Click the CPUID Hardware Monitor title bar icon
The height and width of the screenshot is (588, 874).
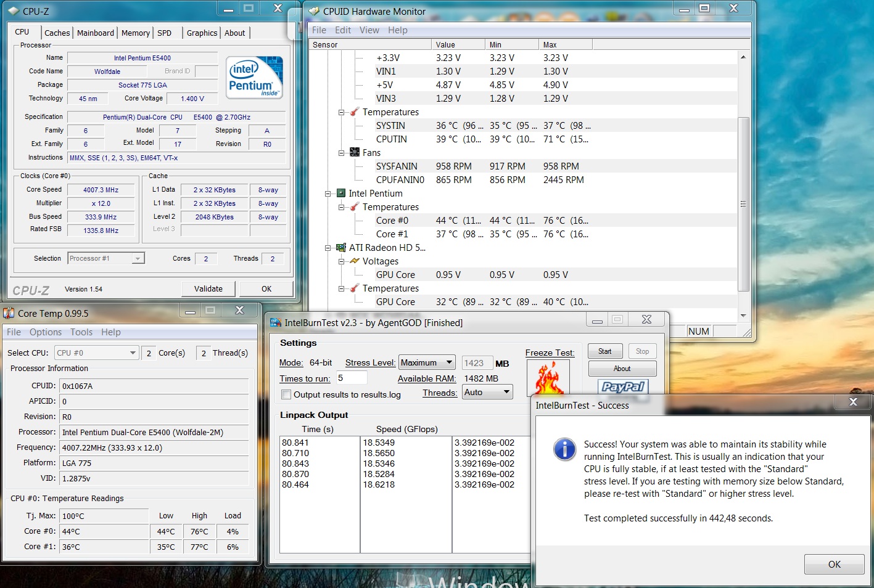tap(314, 11)
